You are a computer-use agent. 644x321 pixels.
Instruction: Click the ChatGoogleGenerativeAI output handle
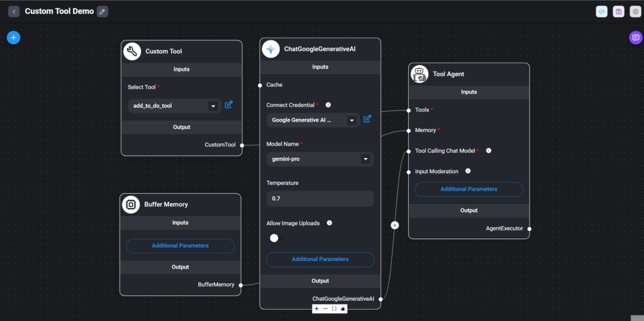tap(380, 299)
